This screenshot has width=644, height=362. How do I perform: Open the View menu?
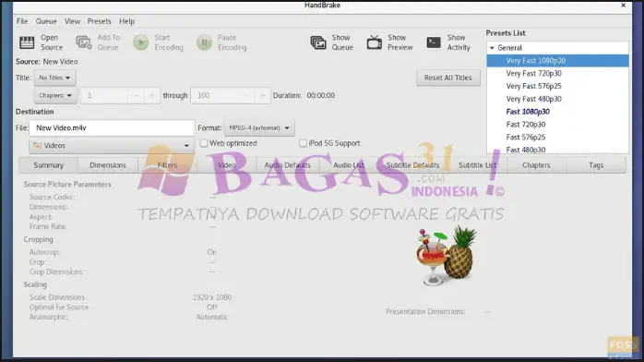click(x=72, y=21)
